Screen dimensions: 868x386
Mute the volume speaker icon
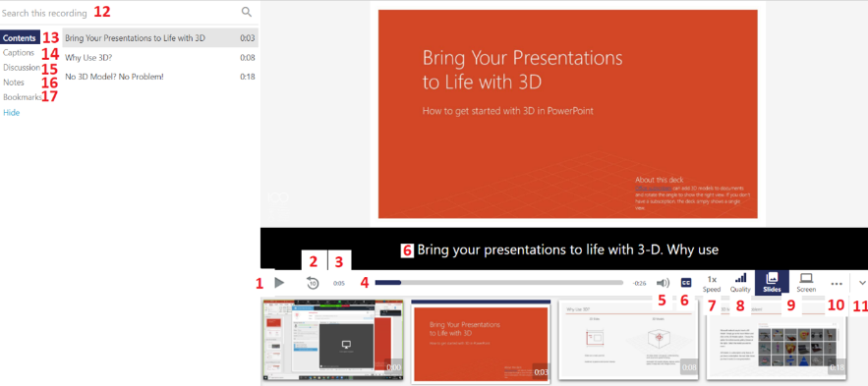tap(663, 283)
